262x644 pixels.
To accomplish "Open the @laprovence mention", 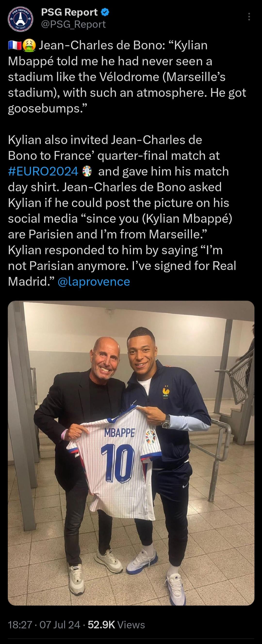I will coord(94,281).
